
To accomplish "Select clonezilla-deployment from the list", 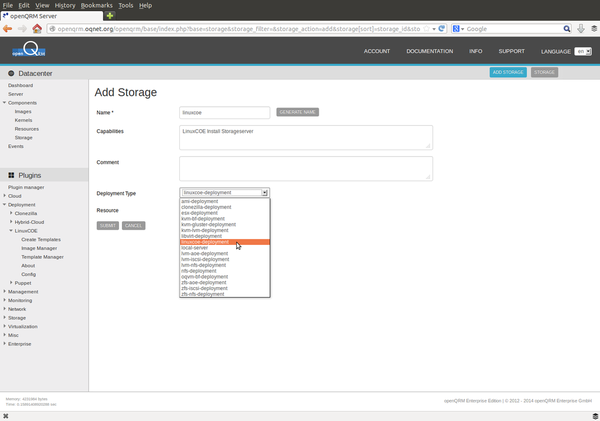I will click(x=225, y=207).
